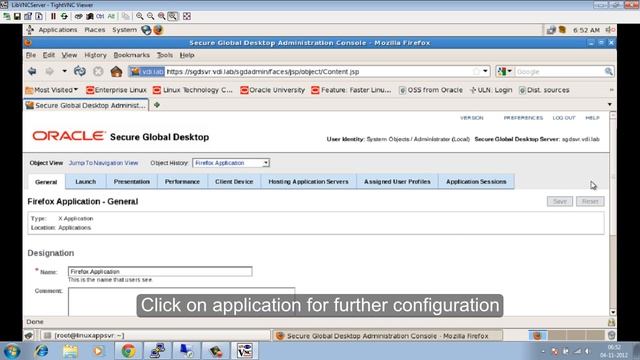Click the globe browser launcher in GNOME panel

(146, 30)
